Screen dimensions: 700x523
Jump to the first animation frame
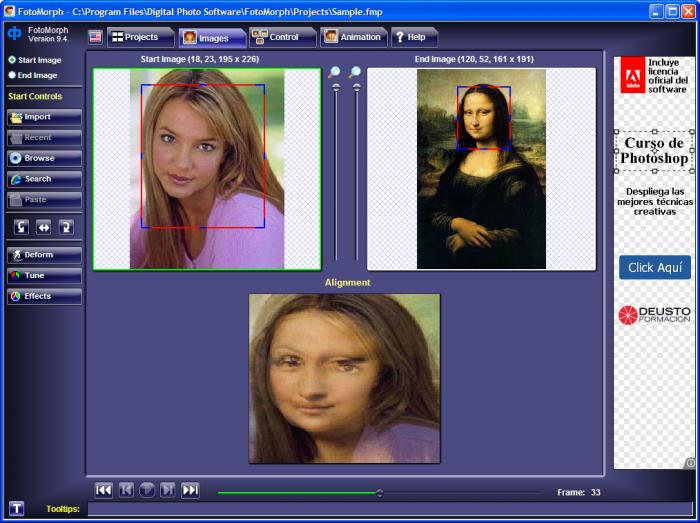pyautogui.click(x=103, y=490)
